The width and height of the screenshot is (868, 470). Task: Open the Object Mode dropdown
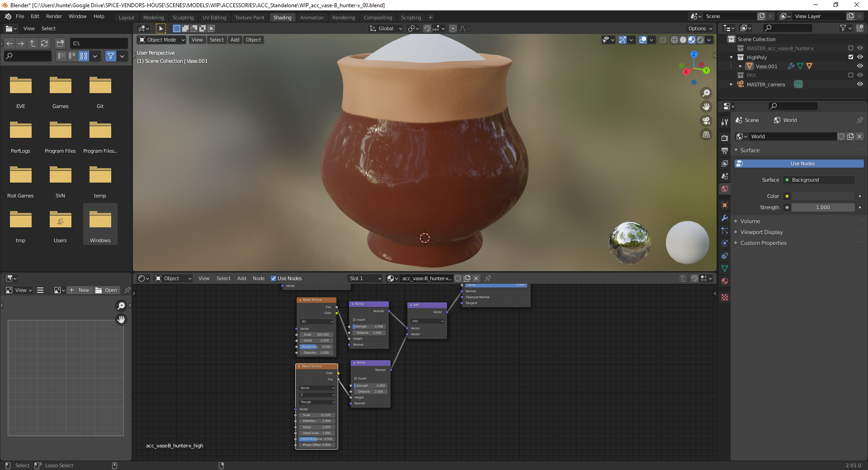click(x=162, y=40)
